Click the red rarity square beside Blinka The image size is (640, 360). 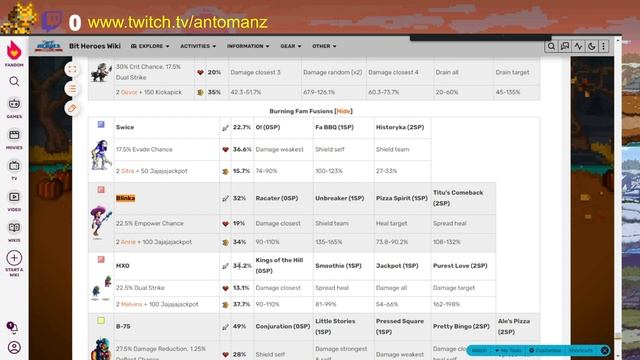101,190
